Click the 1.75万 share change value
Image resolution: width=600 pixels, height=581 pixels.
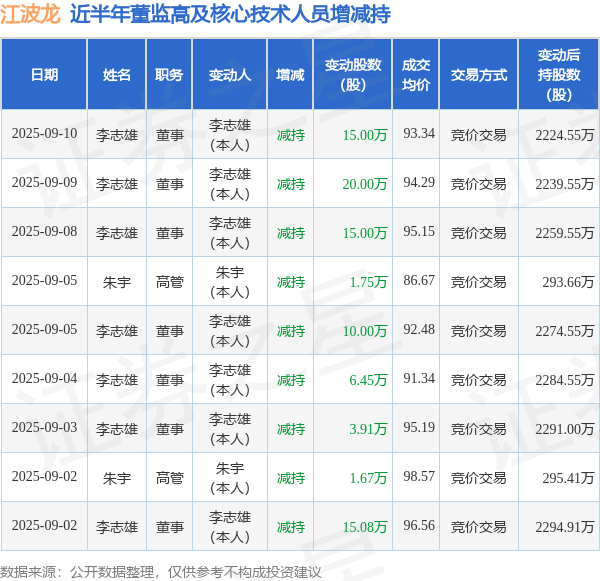click(x=368, y=282)
